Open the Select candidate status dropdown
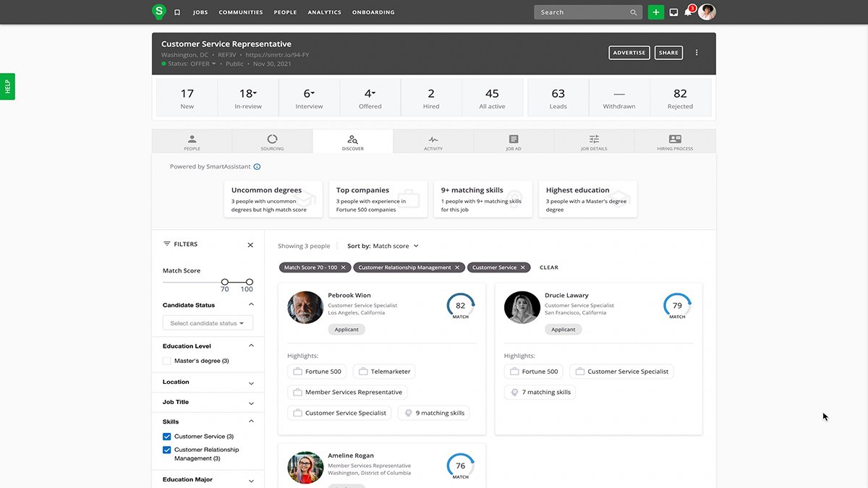 click(208, 322)
